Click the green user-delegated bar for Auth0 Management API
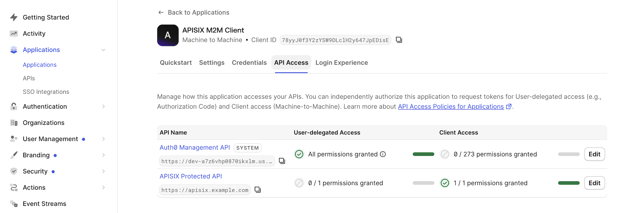 click(423, 154)
